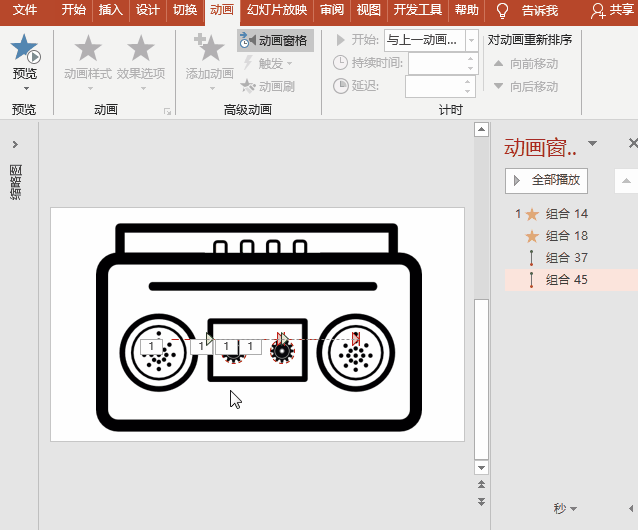This screenshot has height=530, width=638.
Task: Go to next slide double-arrow
Action: [481, 502]
